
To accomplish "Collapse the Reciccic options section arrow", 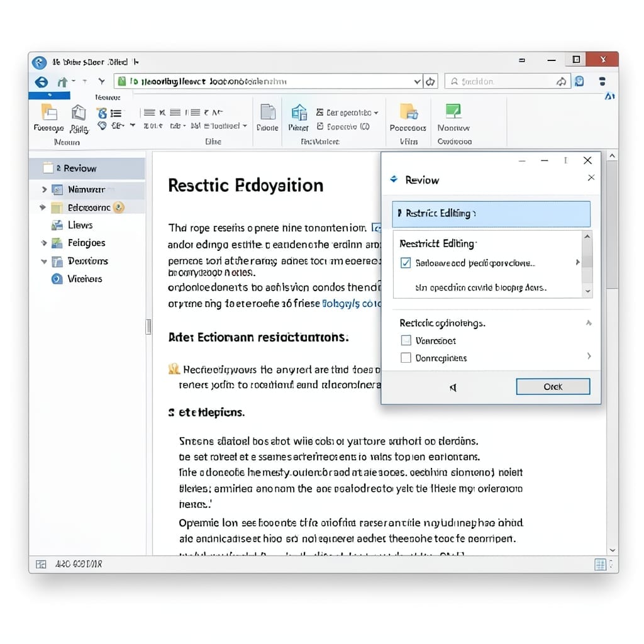I will (589, 323).
